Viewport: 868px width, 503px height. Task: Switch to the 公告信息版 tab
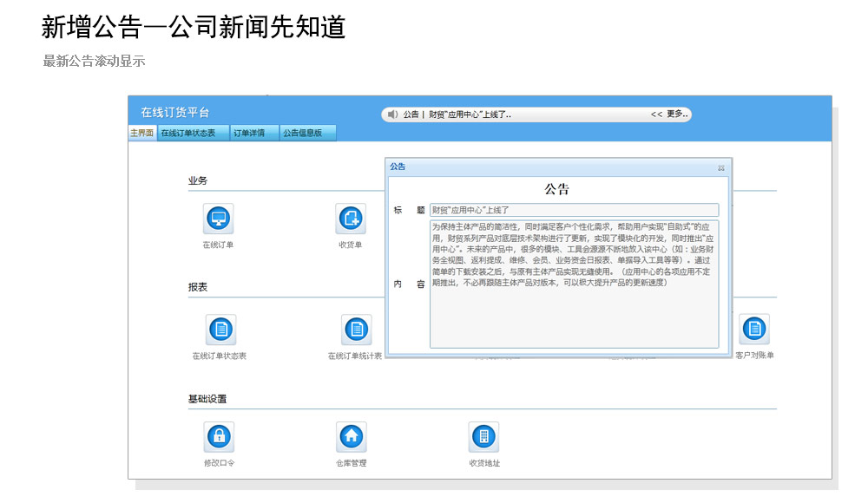[308, 133]
